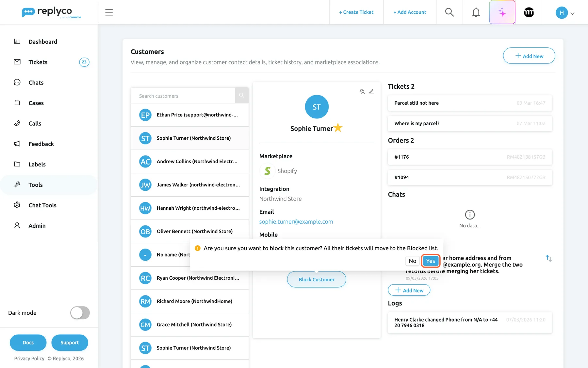Open the hamburger menu icon

(109, 12)
